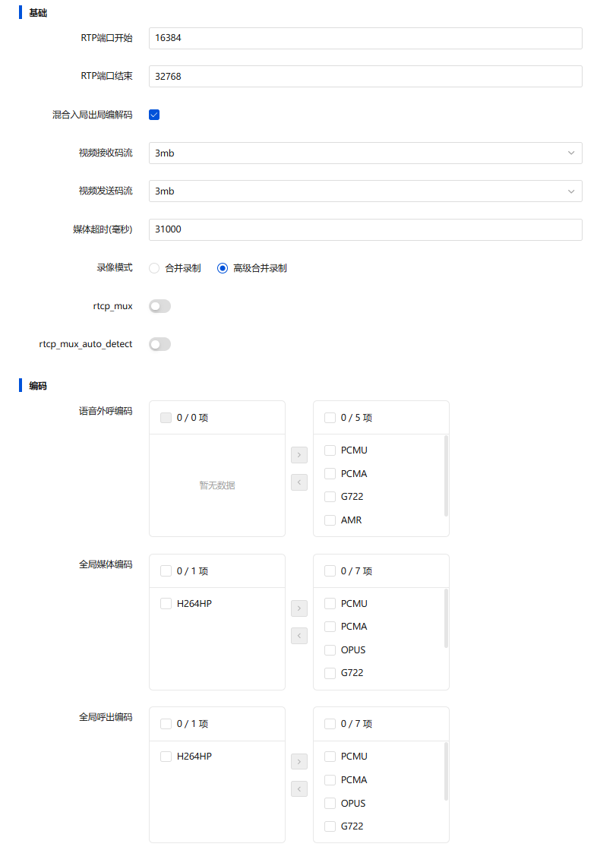Check OPUS in the 全局媒体编码 list
Image resolution: width=616 pixels, height=850 pixels.
point(330,650)
